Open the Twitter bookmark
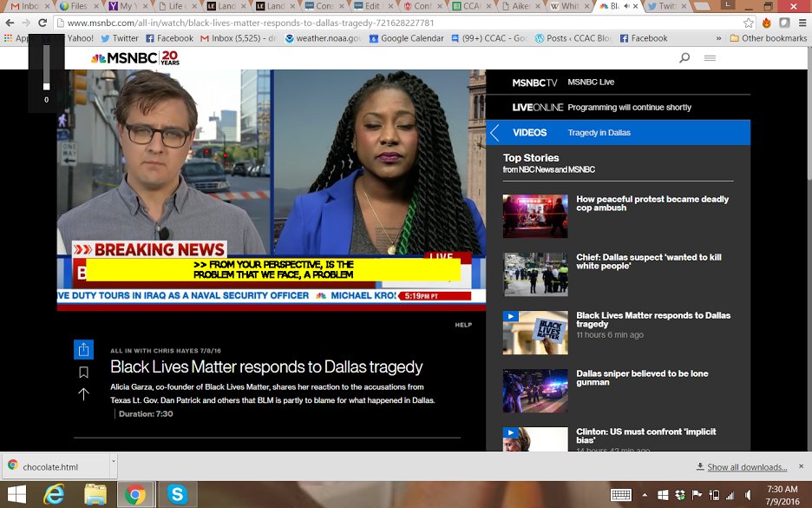Image resolution: width=812 pixels, height=508 pixels. tap(120, 38)
